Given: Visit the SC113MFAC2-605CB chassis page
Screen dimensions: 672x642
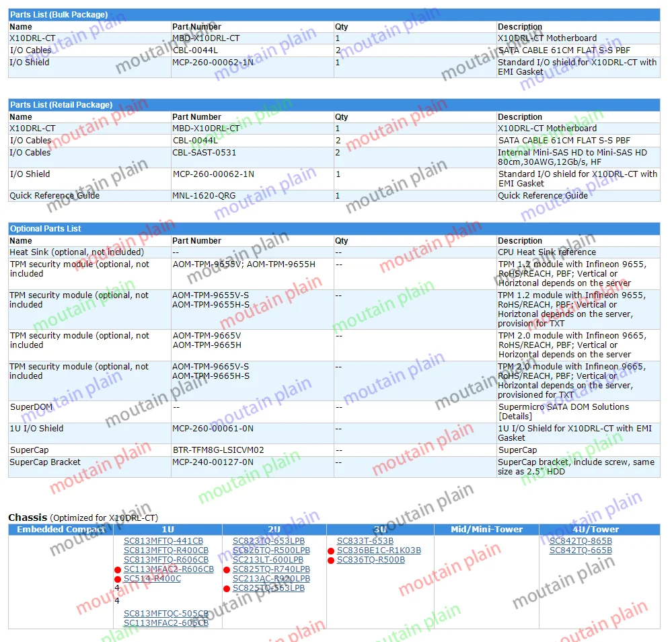Looking at the screenshot, I should 166,622.
